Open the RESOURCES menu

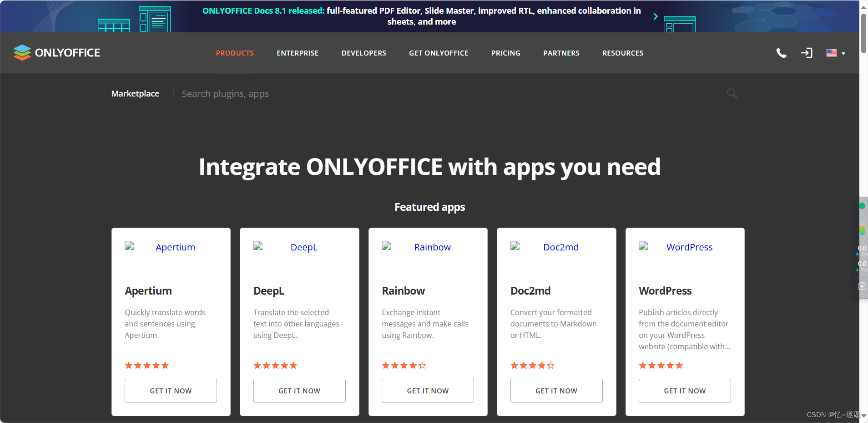pyautogui.click(x=623, y=53)
